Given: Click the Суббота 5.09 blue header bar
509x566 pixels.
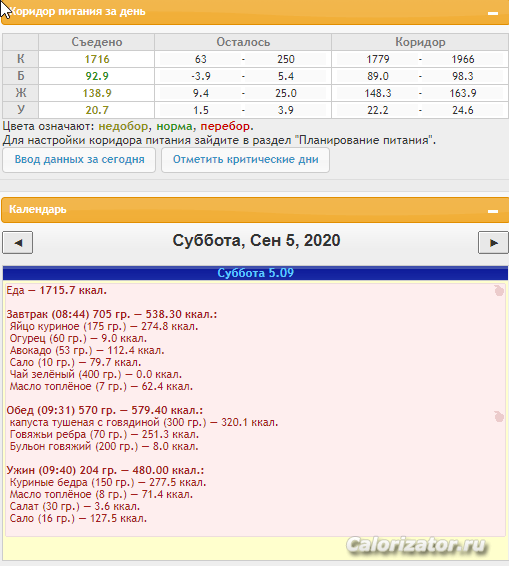Looking at the screenshot, I should (255, 273).
